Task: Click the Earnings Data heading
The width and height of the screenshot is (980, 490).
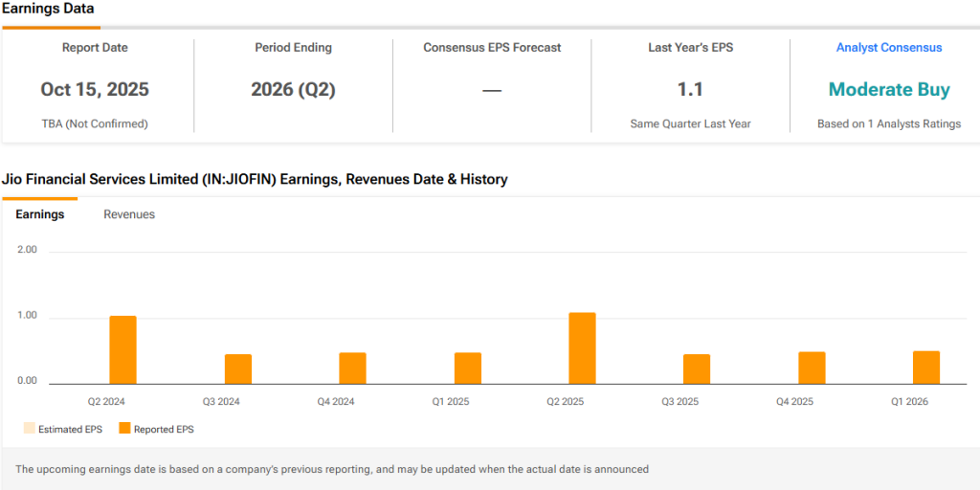Action: [x=48, y=9]
